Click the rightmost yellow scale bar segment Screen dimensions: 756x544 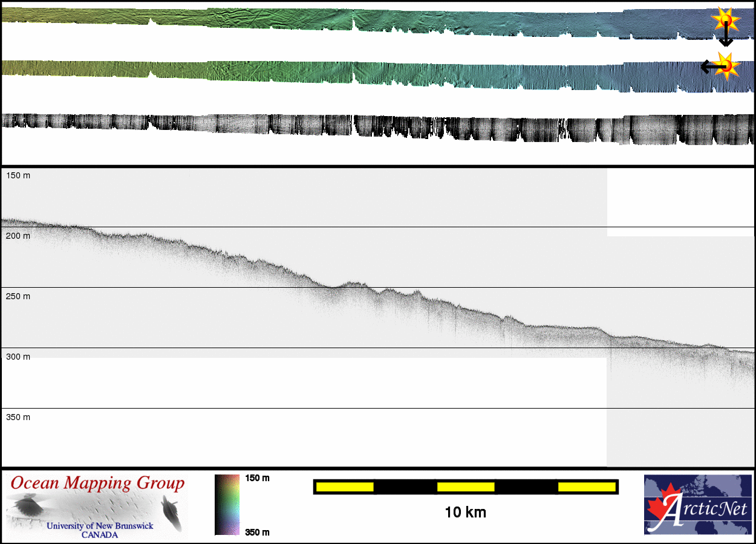coord(586,487)
